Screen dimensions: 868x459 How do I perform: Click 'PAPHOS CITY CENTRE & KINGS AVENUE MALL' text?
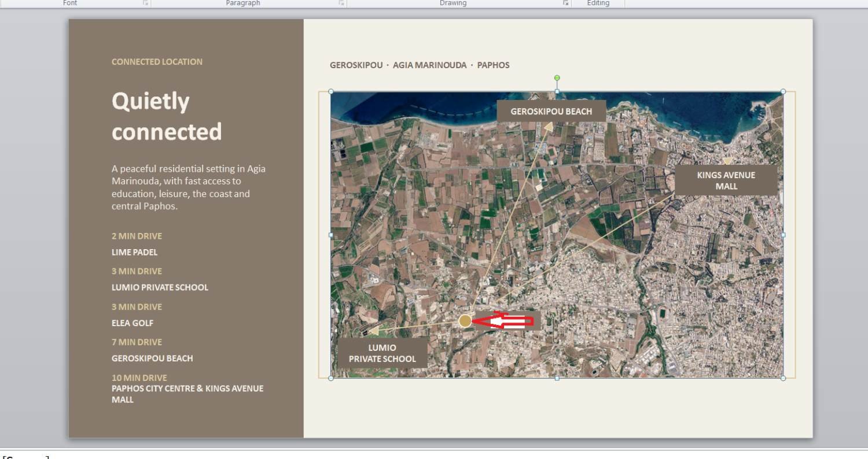click(187, 394)
